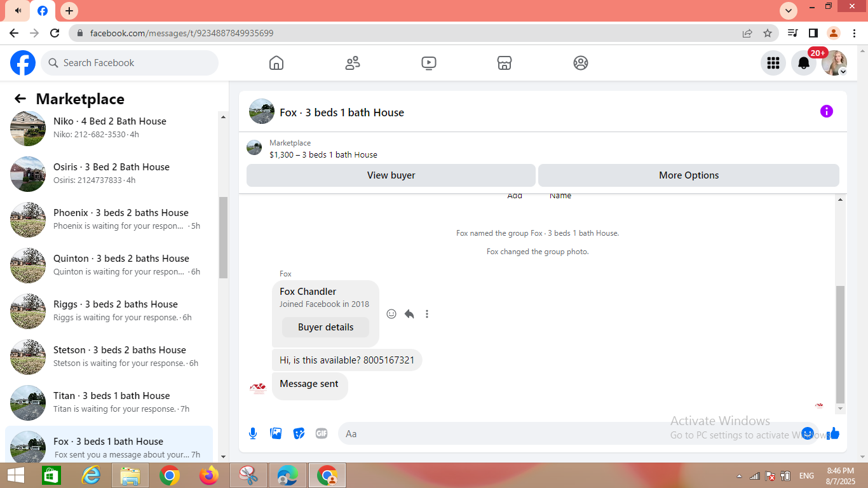The width and height of the screenshot is (868, 488).
Task: Open the Riggs 3 beds 2 baths House chat
Action: (x=109, y=311)
